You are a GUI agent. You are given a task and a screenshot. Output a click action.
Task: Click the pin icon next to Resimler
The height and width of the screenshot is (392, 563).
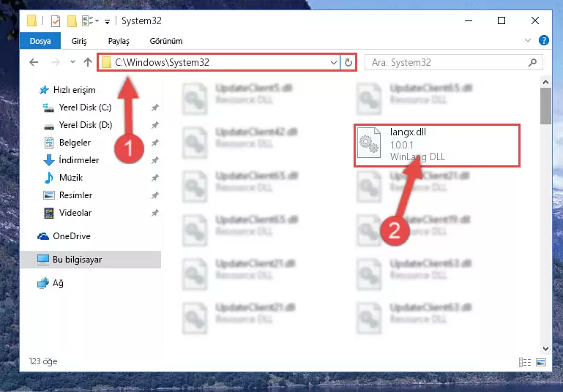click(154, 195)
